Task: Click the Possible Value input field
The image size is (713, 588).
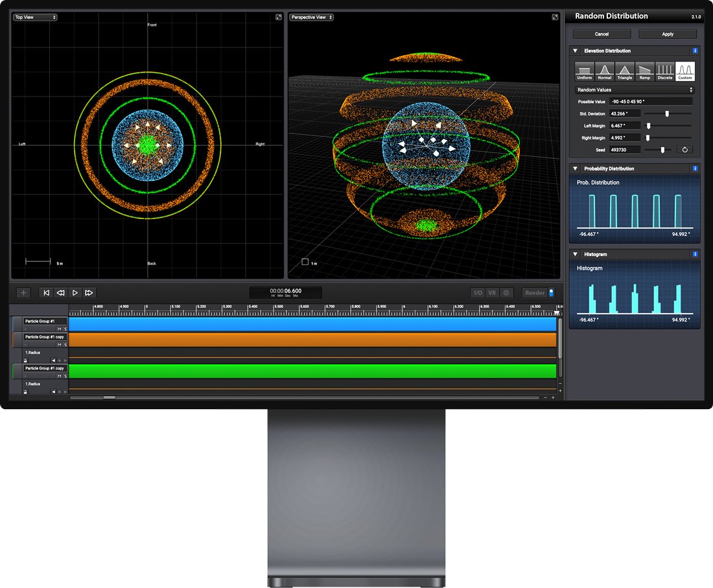Action: click(x=651, y=101)
